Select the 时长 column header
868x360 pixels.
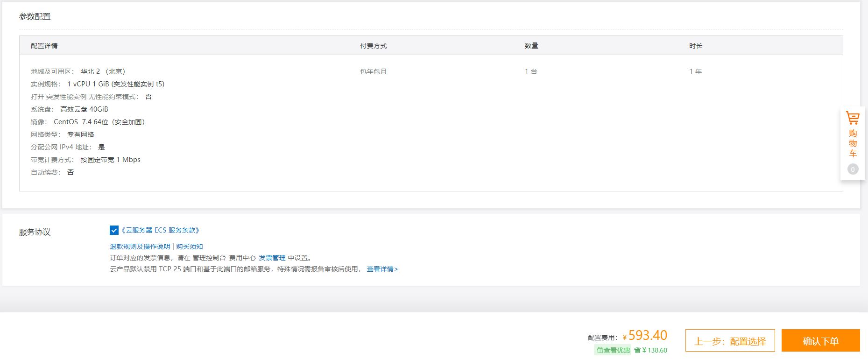[x=696, y=46]
